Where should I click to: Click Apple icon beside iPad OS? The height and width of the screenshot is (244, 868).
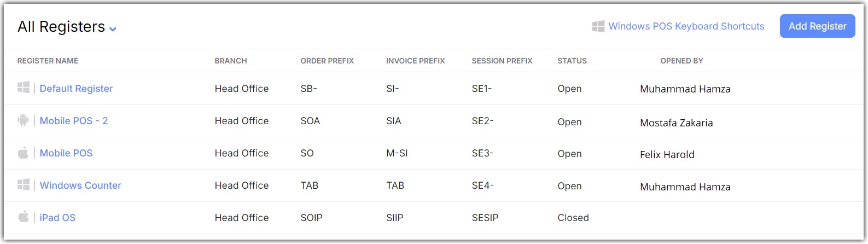23,217
